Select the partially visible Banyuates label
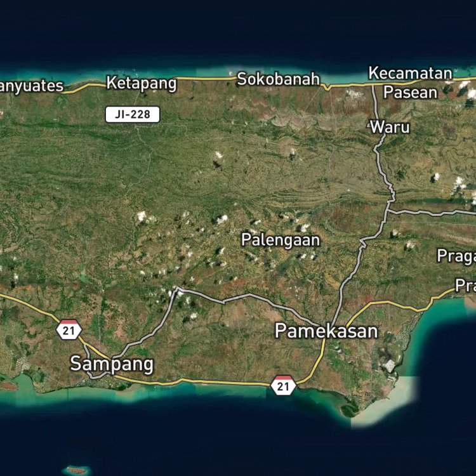Viewport: 476px width, 476px height. pyautogui.click(x=32, y=86)
